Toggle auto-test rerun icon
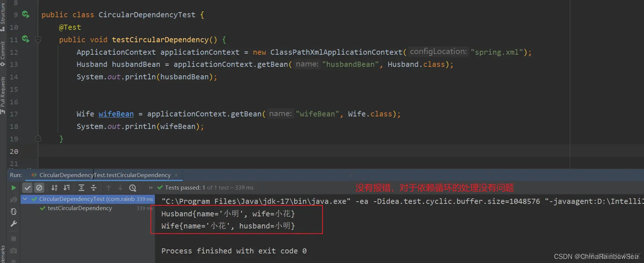The width and height of the screenshot is (644, 263). 14,212
